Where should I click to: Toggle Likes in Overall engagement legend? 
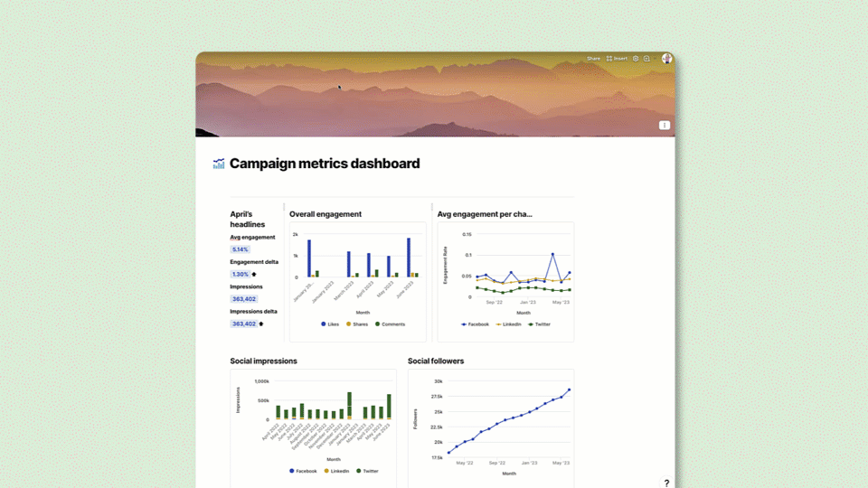coord(330,324)
